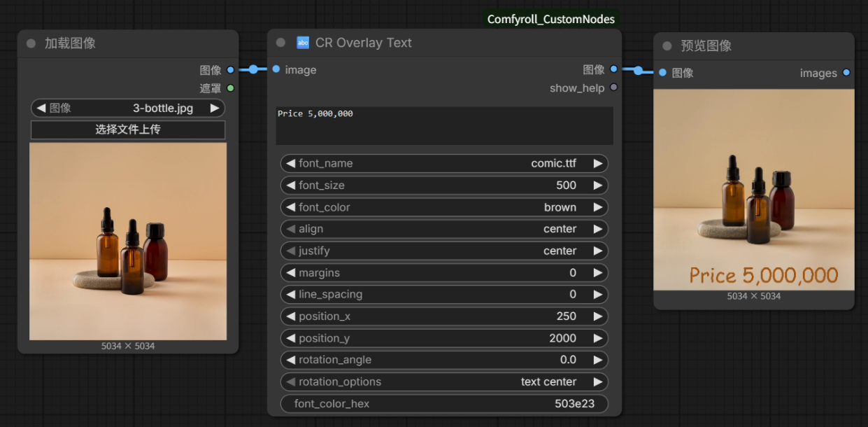Screen dimensions: 868x427
Task: Decrease margins with the left arrow
Action: pyautogui.click(x=290, y=273)
